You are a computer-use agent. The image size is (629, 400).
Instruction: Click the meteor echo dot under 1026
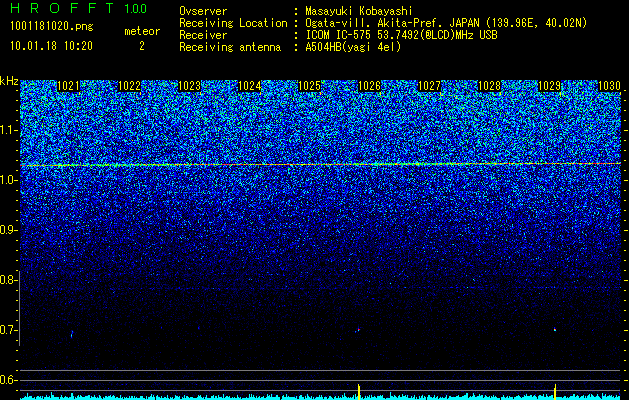point(358,330)
